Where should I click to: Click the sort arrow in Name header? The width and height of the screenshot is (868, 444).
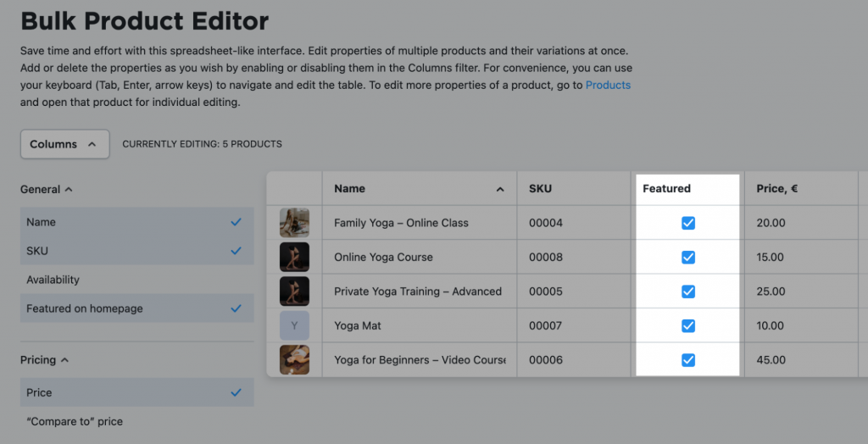[500, 189]
